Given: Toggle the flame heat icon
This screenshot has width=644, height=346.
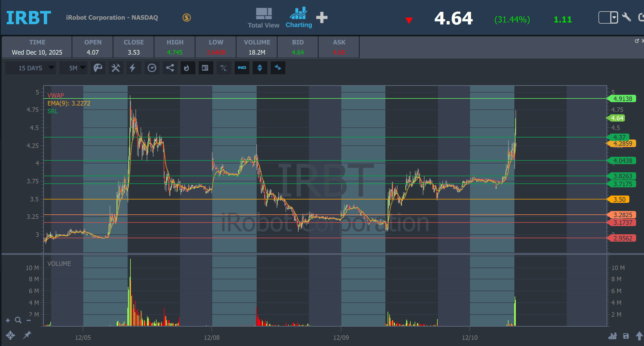Looking at the screenshot, I should (x=187, y=68).
